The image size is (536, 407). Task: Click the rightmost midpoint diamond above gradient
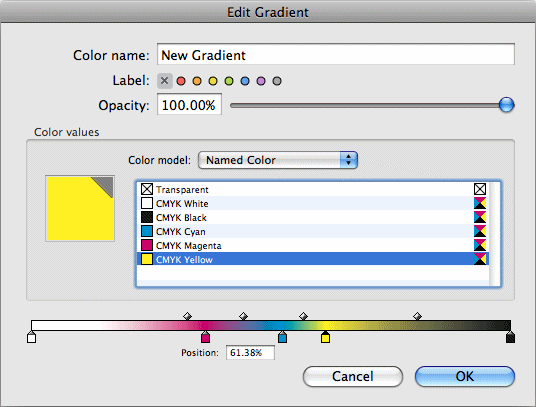click(x=417, y=316)
